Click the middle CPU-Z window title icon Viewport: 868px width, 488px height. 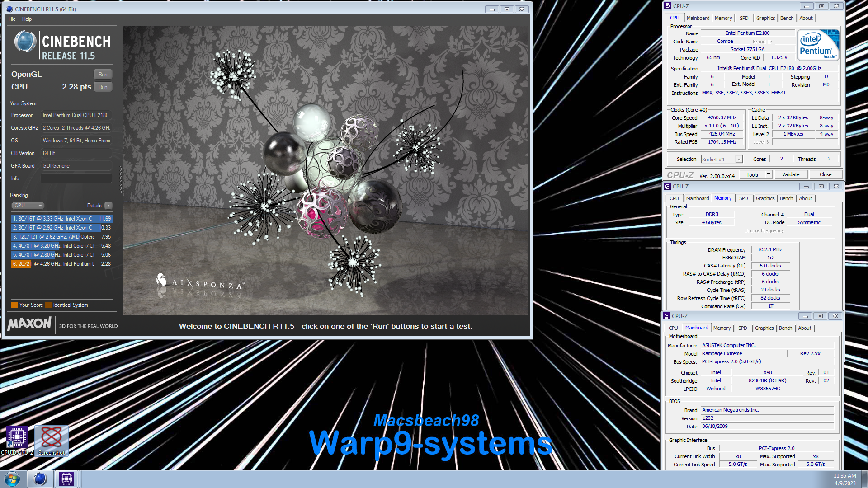pyautogui.click(x=667, y=186)
